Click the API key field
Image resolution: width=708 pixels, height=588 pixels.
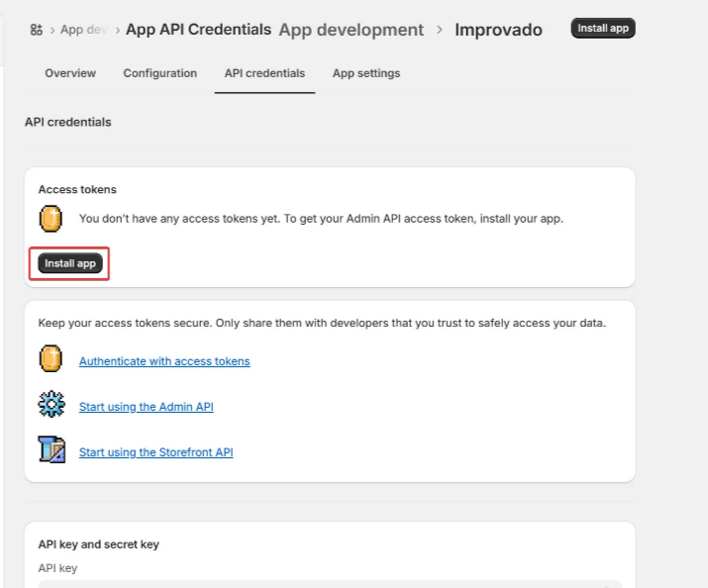point(329,583)
